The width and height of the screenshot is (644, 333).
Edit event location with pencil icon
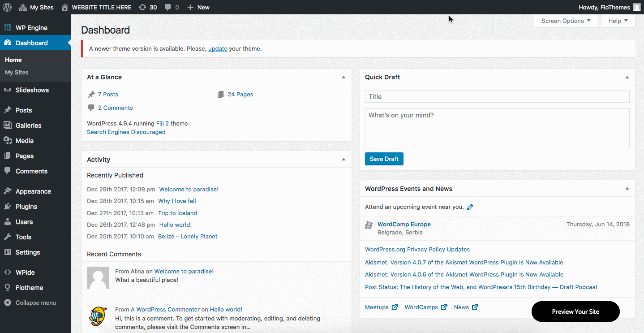point(470,207)
